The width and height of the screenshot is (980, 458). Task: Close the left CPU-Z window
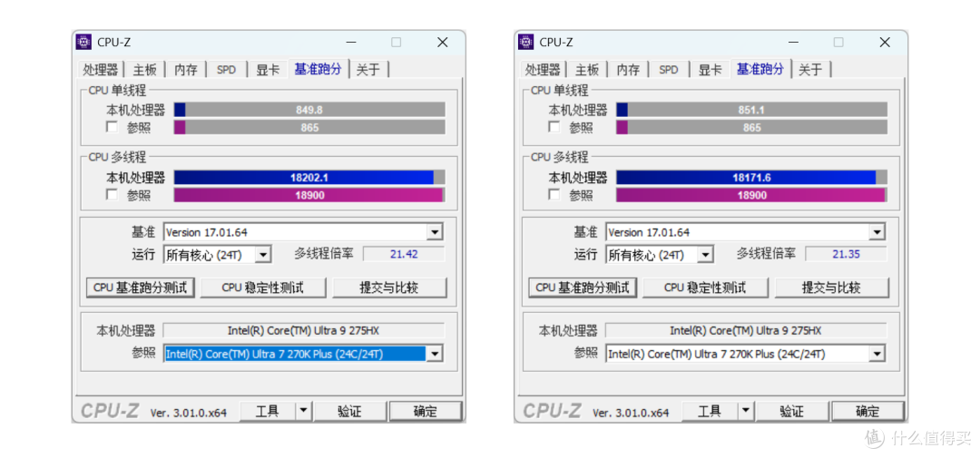[x=443, y=42]
